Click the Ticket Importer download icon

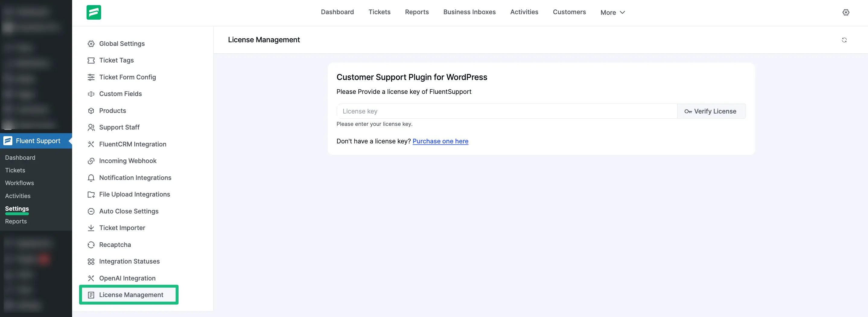[91, 228]
